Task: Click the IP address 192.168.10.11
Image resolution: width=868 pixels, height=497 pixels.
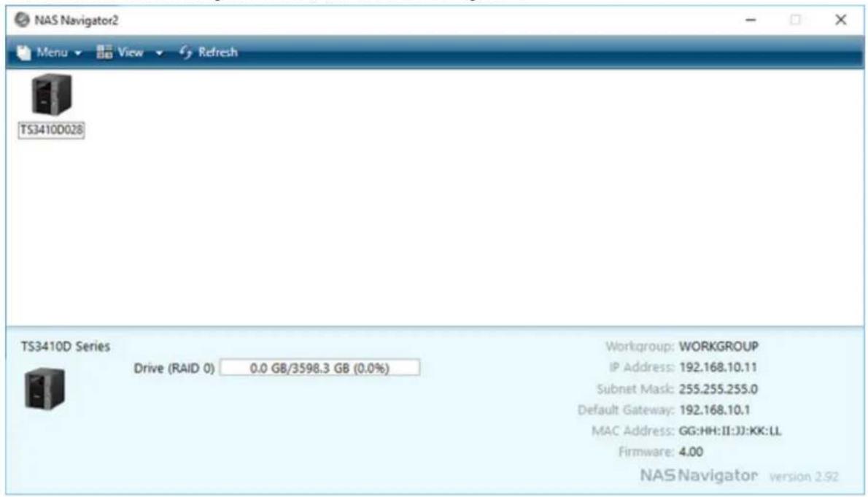Action: pyautogui.click(x=718, y=367)
